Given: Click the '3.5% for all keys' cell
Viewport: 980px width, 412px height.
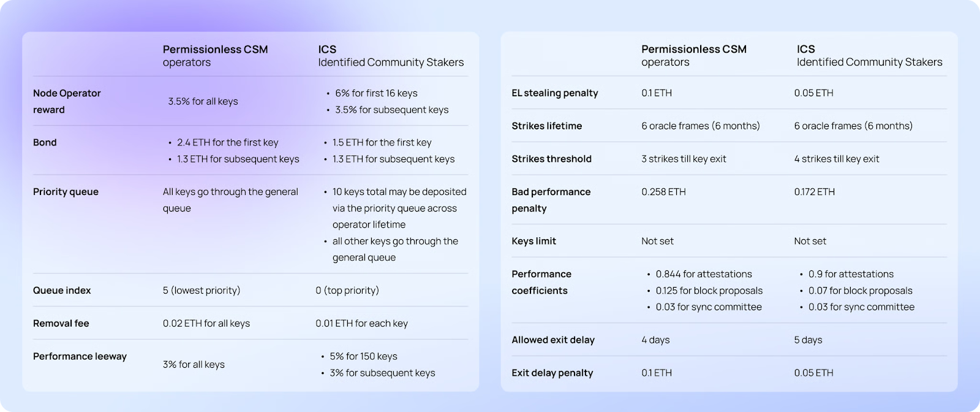Looking at the screenshot, I should (203, 101).
